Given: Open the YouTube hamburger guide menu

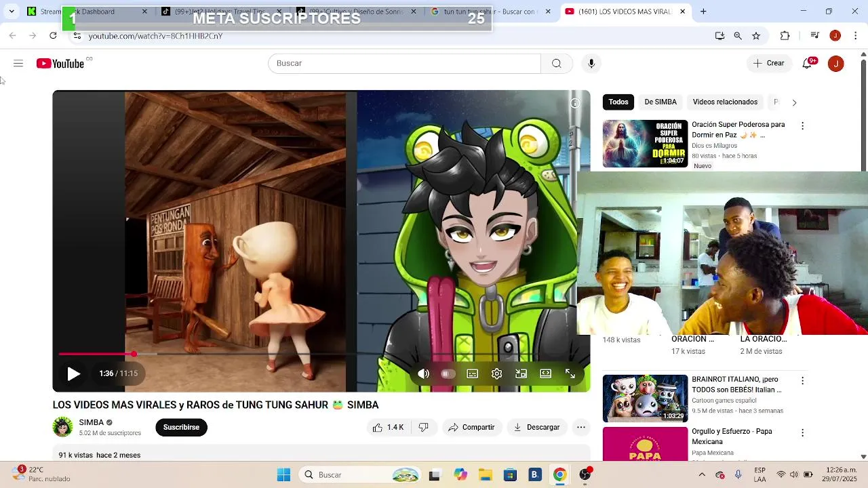Looking at the screenshot, I should [18, 63].
